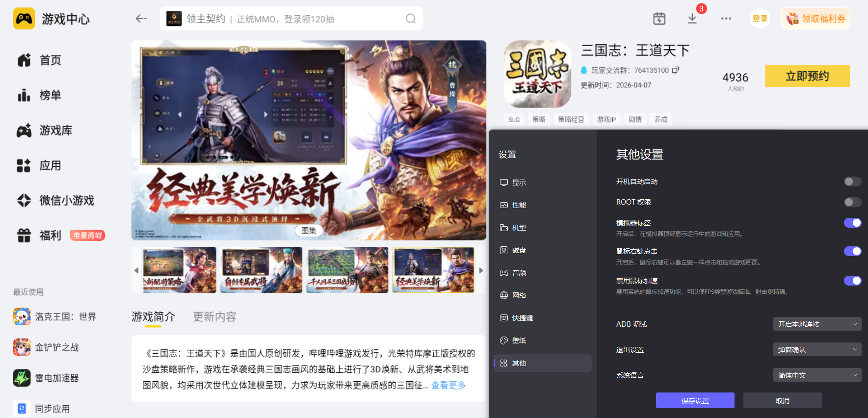Viewport: 868px width, 418px height.
Task: Turn off 模拟器标签 toggle
Action: (x=852, y=223)
